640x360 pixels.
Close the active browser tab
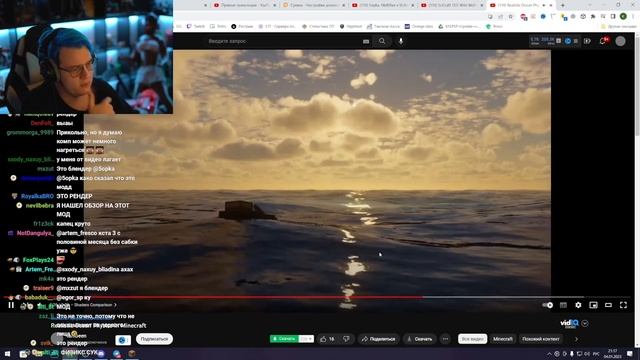pos(551,5)
